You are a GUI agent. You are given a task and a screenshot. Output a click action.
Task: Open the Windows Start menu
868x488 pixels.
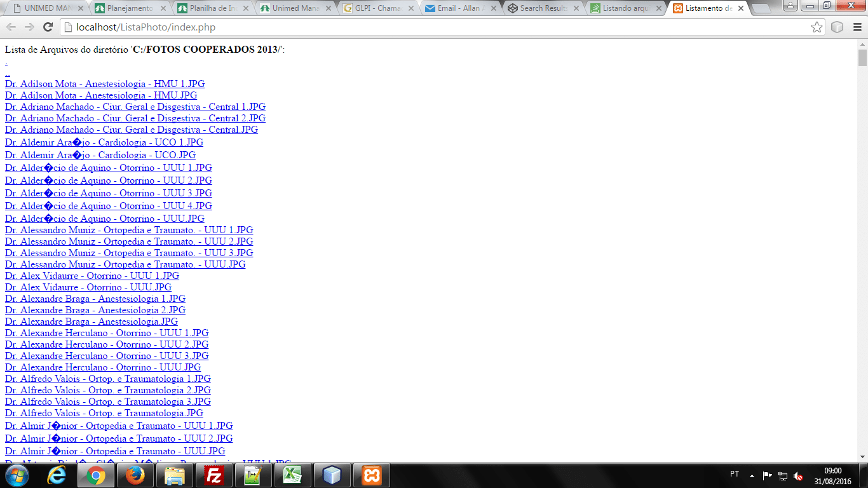click(17, 475)
